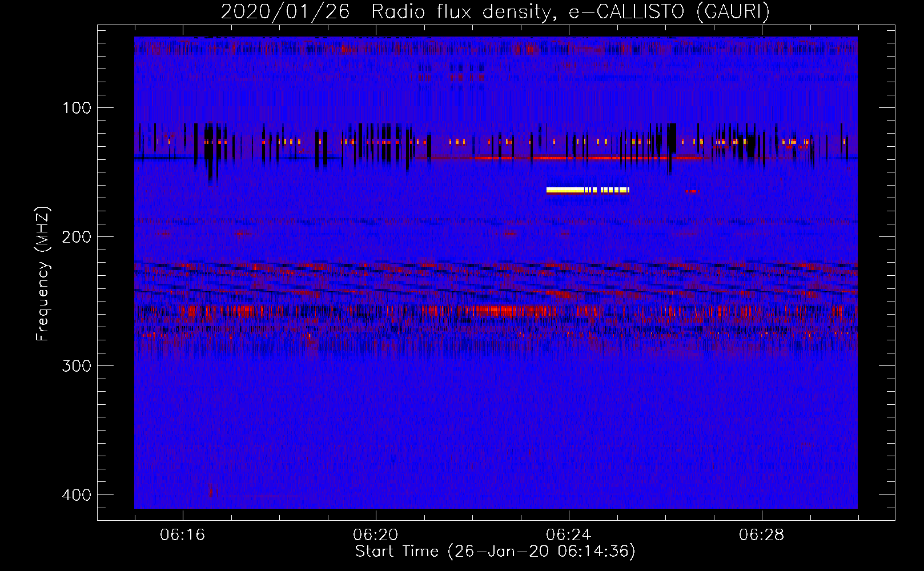The image size is (924, 571).
Task: Click the '400' frequency tick label
Action: coord(77,495)
